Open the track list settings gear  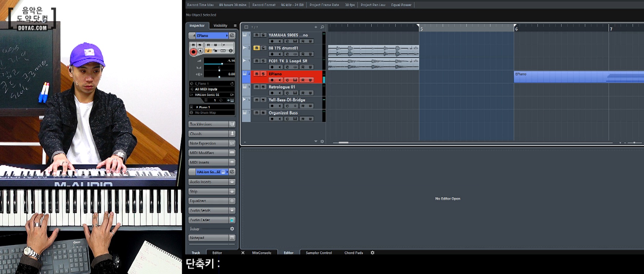(322, 141)
